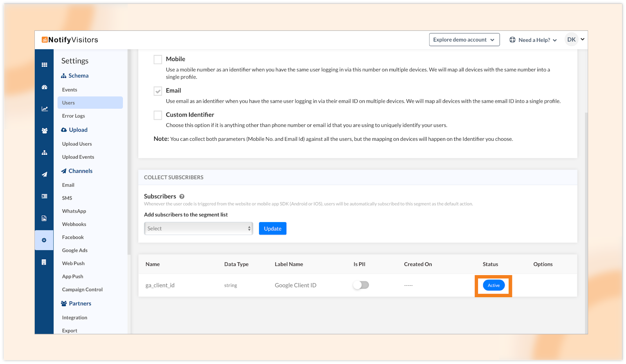This screenshot has height=364, width=626.
Task: Open the paper-plane campaigns icon in left rail
Action: (x=44, y=174)
